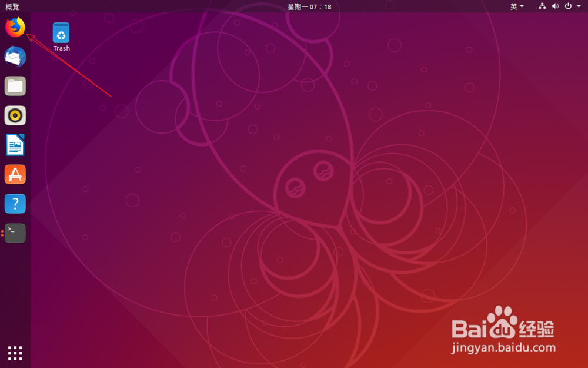Viewport: 588px width, 368px height.
Task: Open the Help question-mark icon
Action: click(15, 204)
